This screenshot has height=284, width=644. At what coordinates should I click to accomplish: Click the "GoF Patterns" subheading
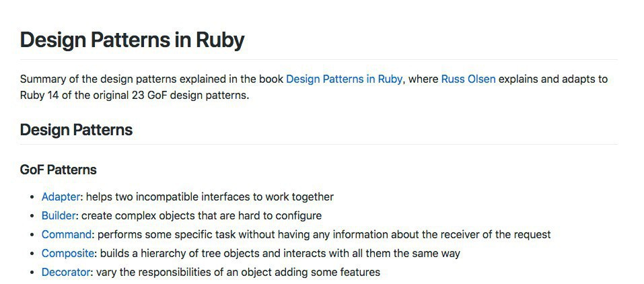59,170
